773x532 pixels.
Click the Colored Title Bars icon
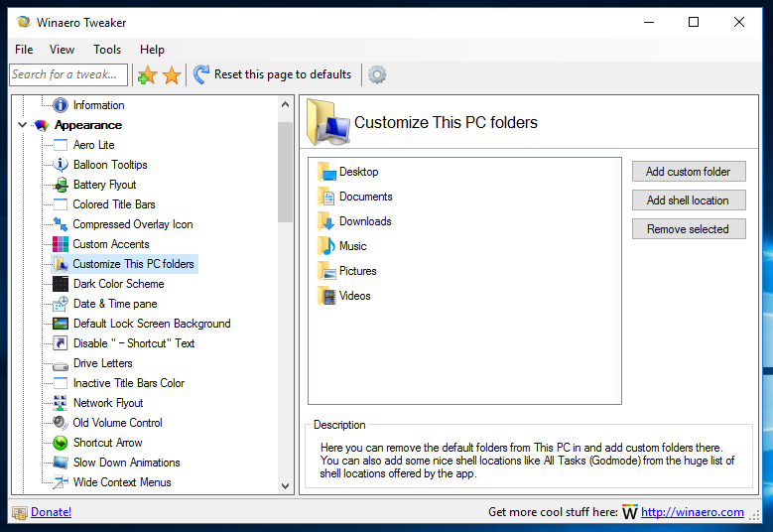coord(61,204)
